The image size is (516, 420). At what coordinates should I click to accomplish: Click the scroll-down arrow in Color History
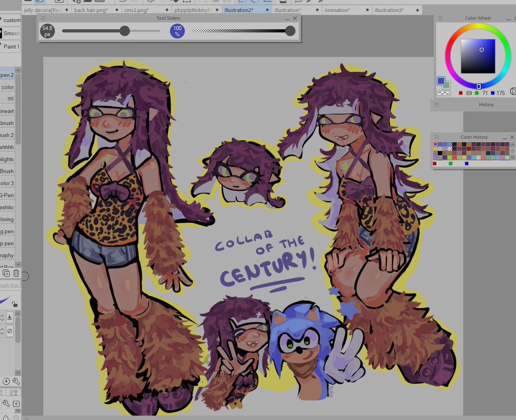[x=512, y=157]
